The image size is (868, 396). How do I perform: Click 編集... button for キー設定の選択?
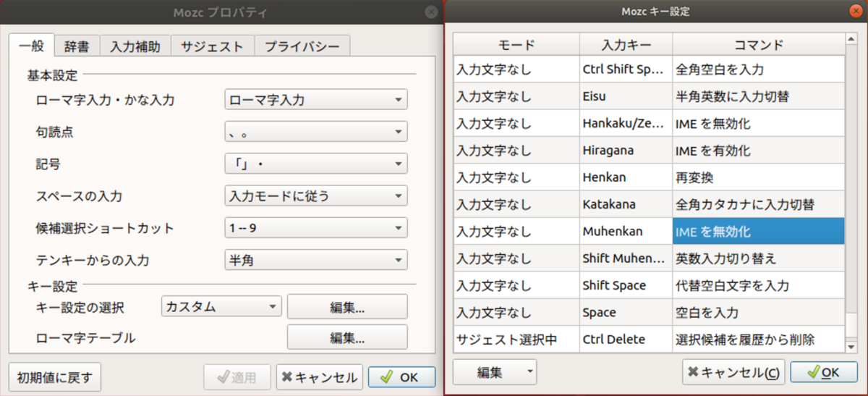pyautogui.click(x=347, y=306)
